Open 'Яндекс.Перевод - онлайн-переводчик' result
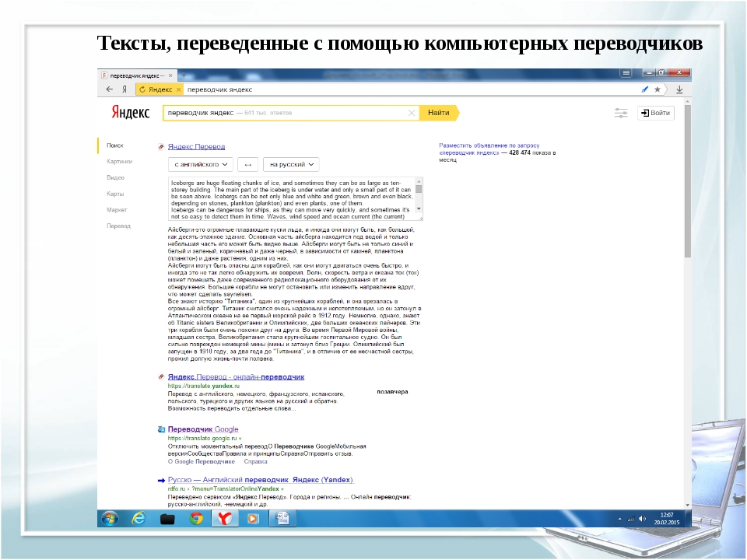The width and height of the screenshot is (747, 560). [236, 376]
